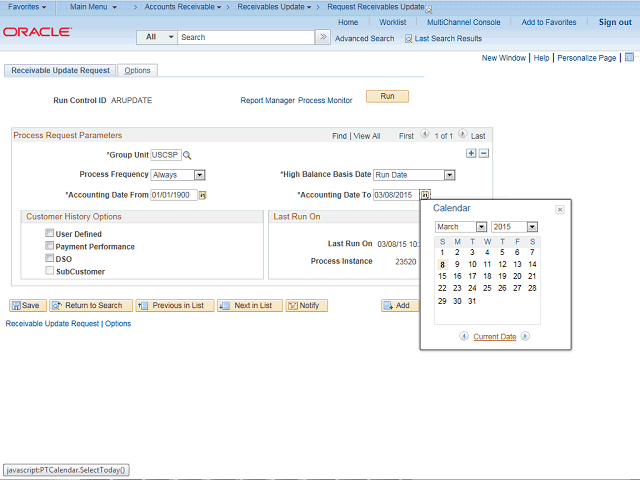The width and height of the screenshot is (640, 480).
Task: Open calendar for Accounting Date From
Action: pyautogui.click(x=202, y=196)
